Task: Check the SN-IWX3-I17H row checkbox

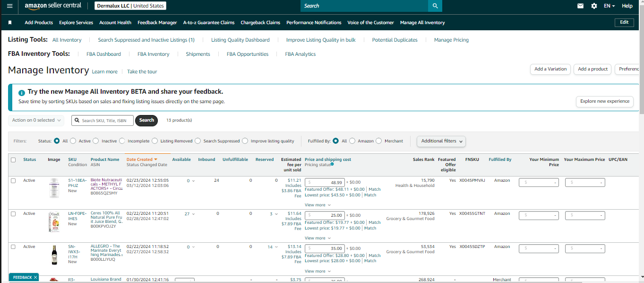Action: tap(13, 247)
